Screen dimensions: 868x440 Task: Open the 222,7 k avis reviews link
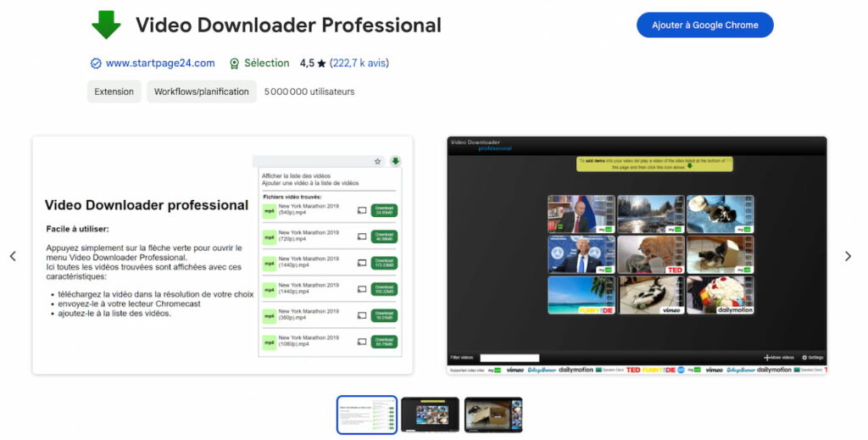pos(359,63)
